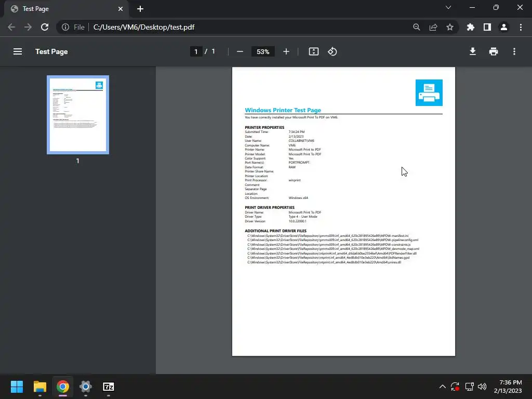
Task: Open File Explorer from taskbar
Action: (x=39, y=387)
